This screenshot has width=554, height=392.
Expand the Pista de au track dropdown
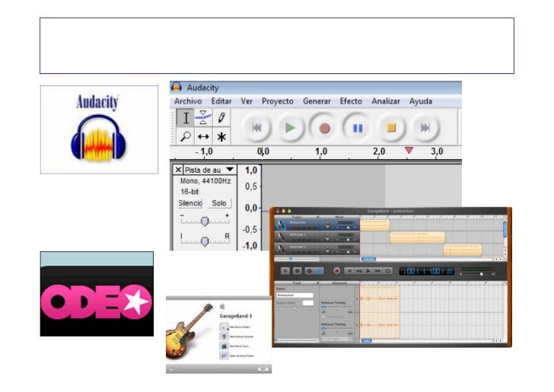coord(209,170)
